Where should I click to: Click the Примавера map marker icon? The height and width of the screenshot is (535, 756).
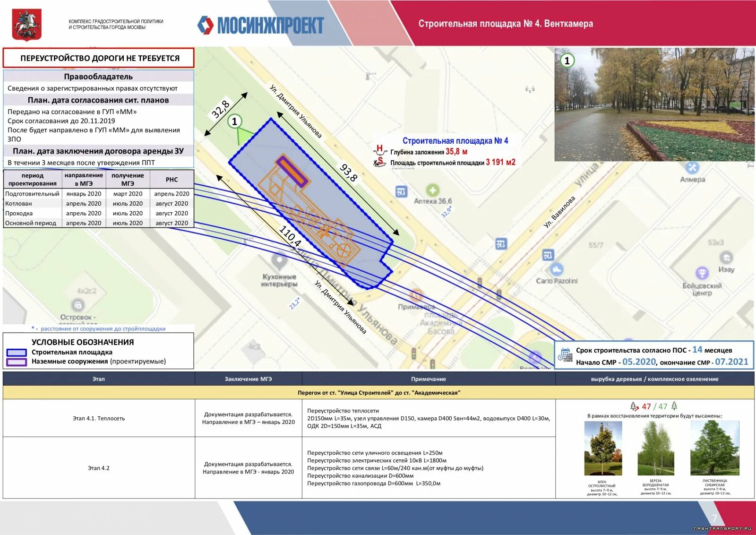pos(416,296)
